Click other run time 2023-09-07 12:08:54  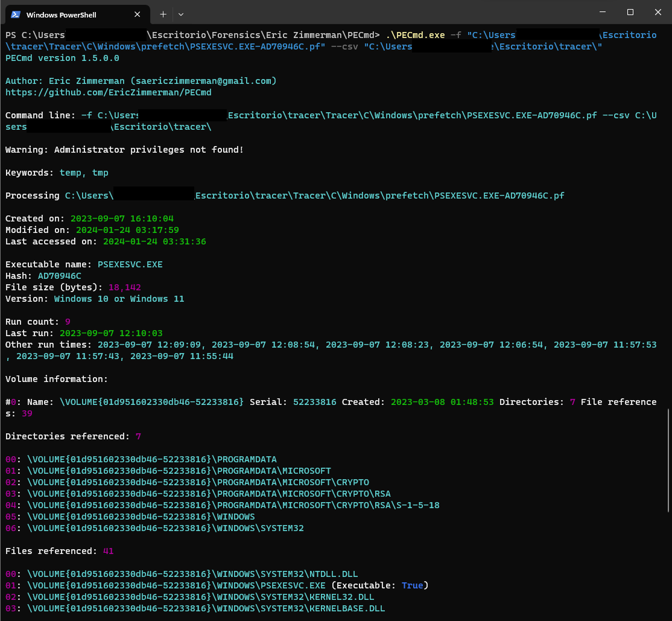click(x=263, y=345)
